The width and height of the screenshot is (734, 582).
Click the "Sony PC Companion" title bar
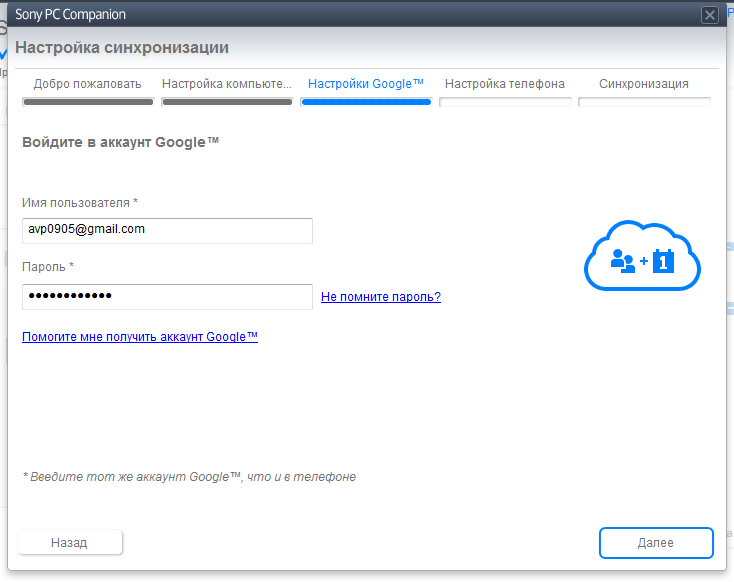tap(300, 14)
